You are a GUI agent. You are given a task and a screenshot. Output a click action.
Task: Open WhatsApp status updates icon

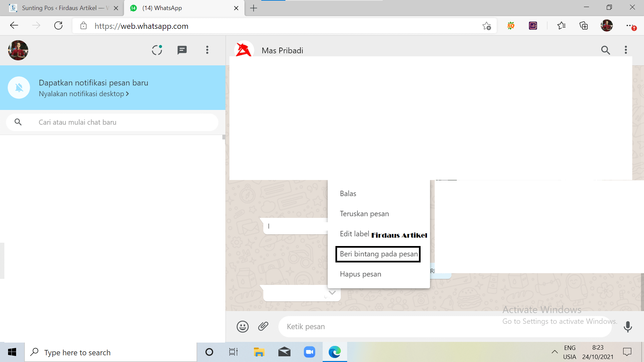coord(157,50)
